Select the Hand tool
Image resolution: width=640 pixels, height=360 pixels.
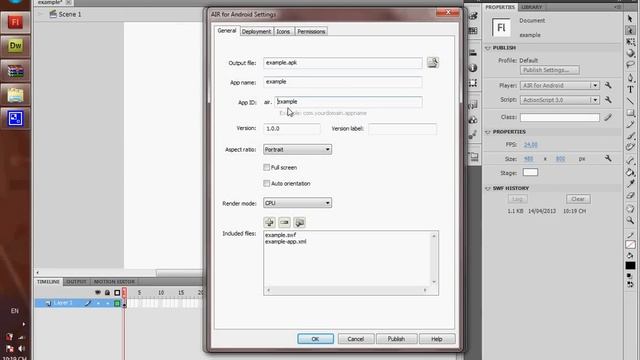click(630, 209)
